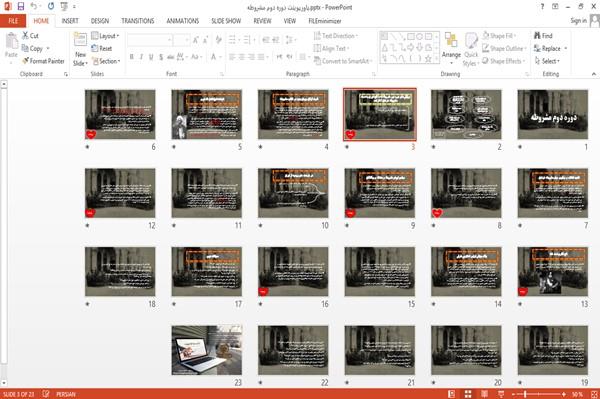Open the Layout dropdown
600x399 pixels.
click(105, 36)
